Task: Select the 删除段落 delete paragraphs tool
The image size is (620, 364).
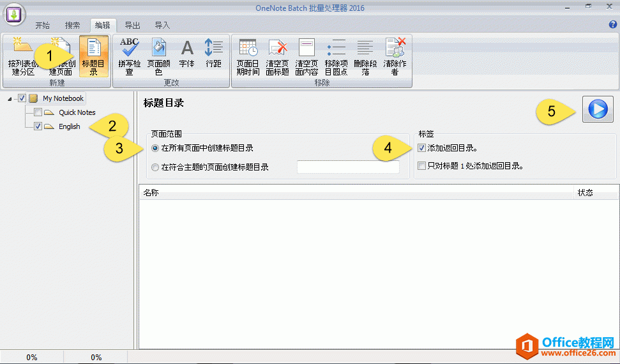Action: click(x=365, y=56)
